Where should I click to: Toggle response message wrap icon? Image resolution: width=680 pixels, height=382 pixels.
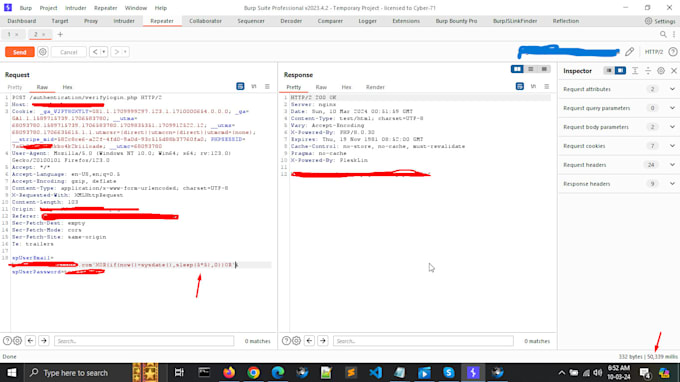coord(520,87)
